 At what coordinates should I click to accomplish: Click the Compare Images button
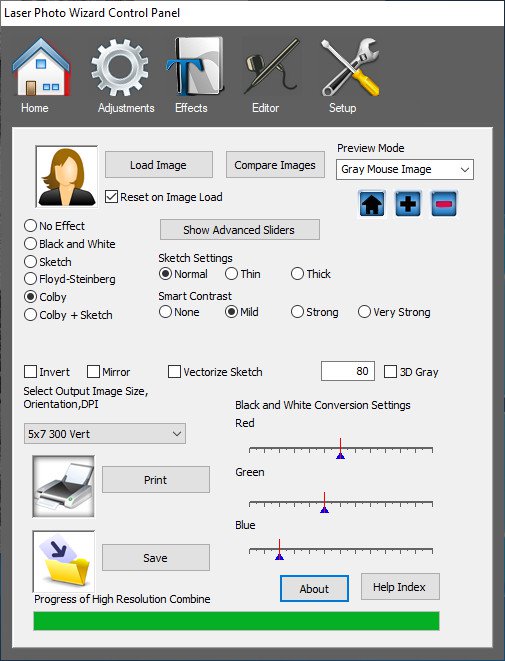click(x=275, y=165)
